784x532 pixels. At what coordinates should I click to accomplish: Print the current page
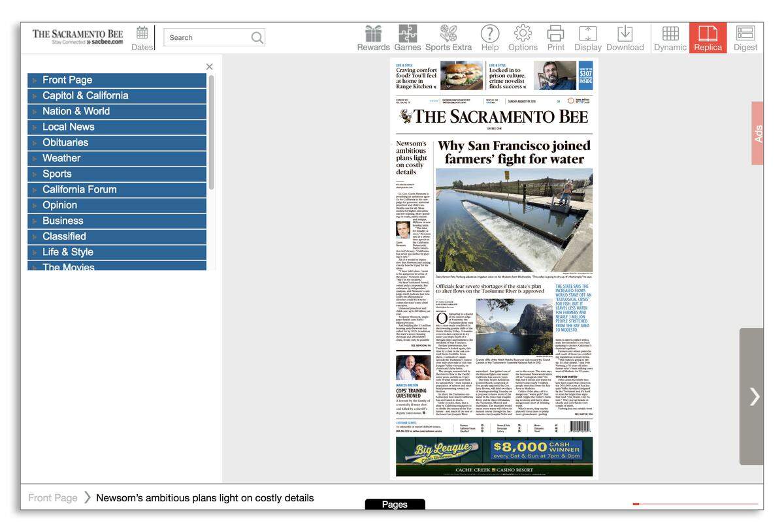pos(556,38)
